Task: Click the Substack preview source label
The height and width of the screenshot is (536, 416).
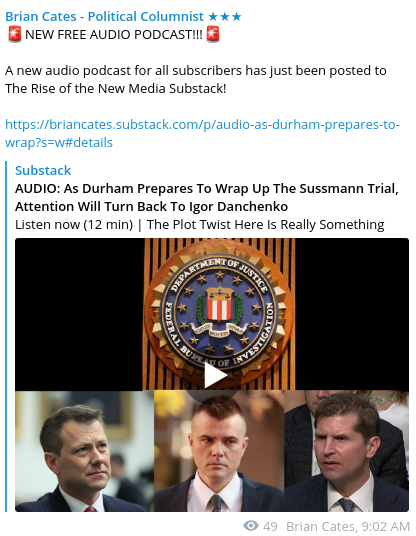Action: click(x=43, y=170)
